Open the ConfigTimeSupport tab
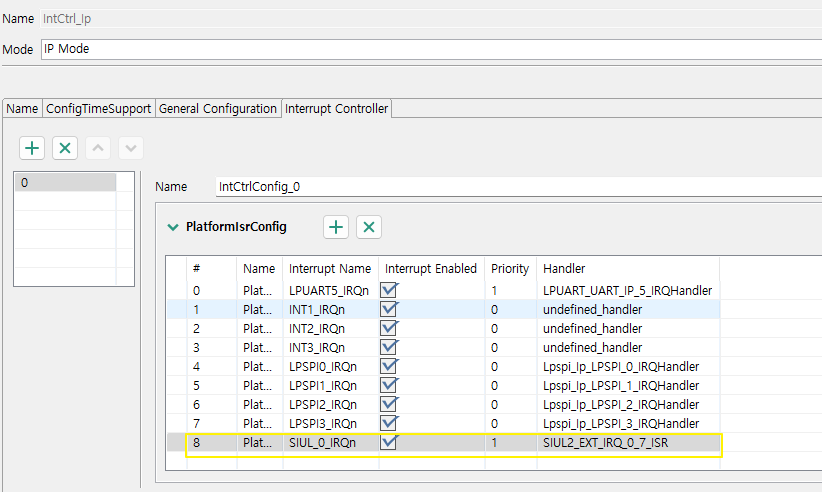Viewport: 822px width, 492px height. tap(99, 108)
